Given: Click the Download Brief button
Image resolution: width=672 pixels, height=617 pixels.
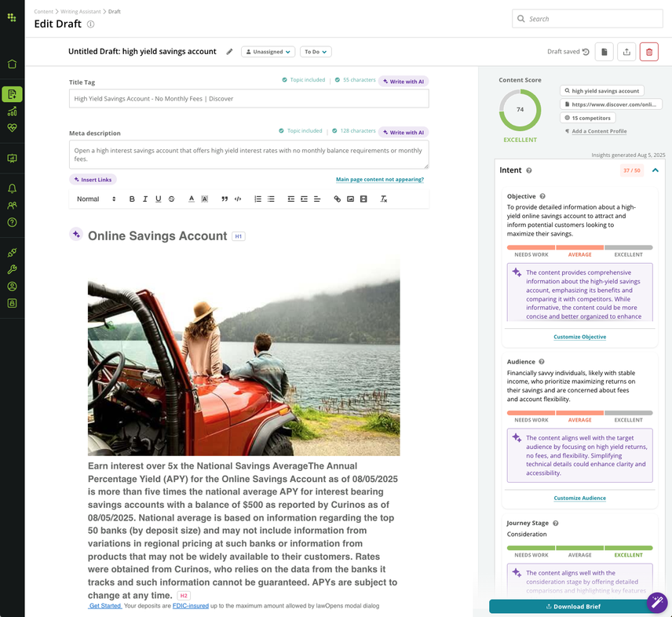Looking at the screenshot, I should 573,606.
